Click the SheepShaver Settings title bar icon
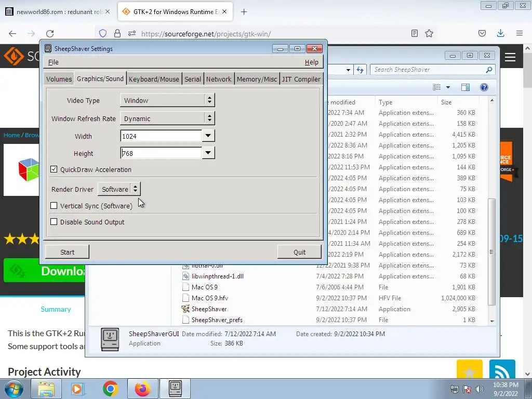532x399 pixels. pos(48,48)
